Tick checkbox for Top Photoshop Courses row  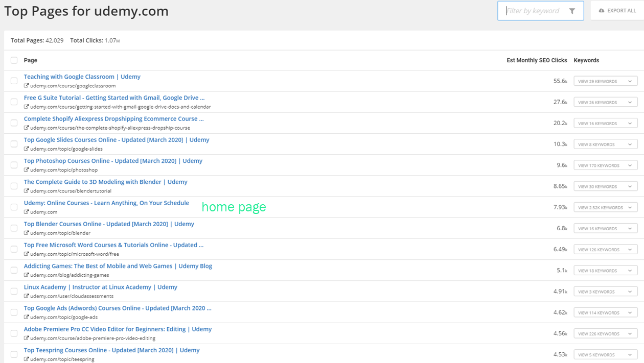[14, 165]
